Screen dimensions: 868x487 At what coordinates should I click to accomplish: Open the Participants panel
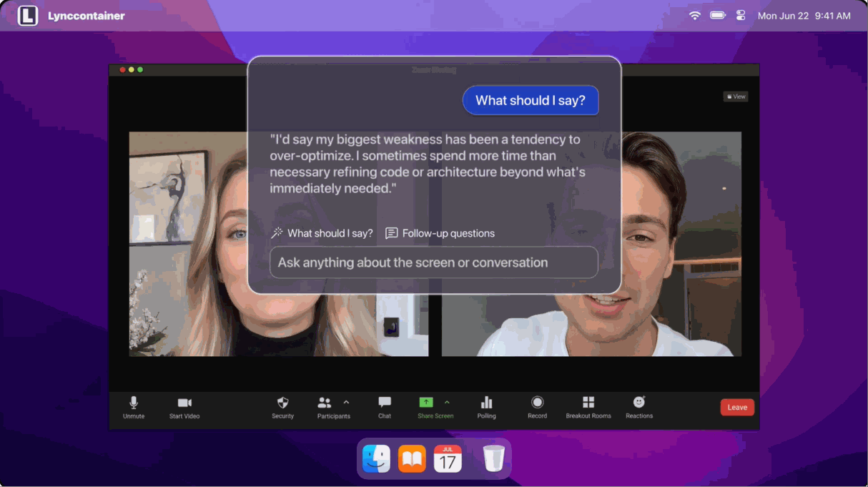pos(325,406)
